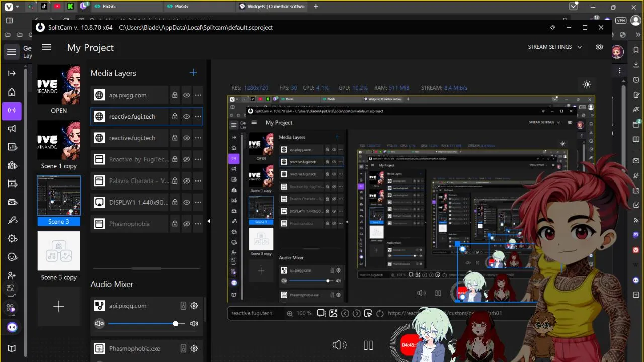Open browser history side panel
Viewport: 644px width, 362px height.
[x=636, y=80]
